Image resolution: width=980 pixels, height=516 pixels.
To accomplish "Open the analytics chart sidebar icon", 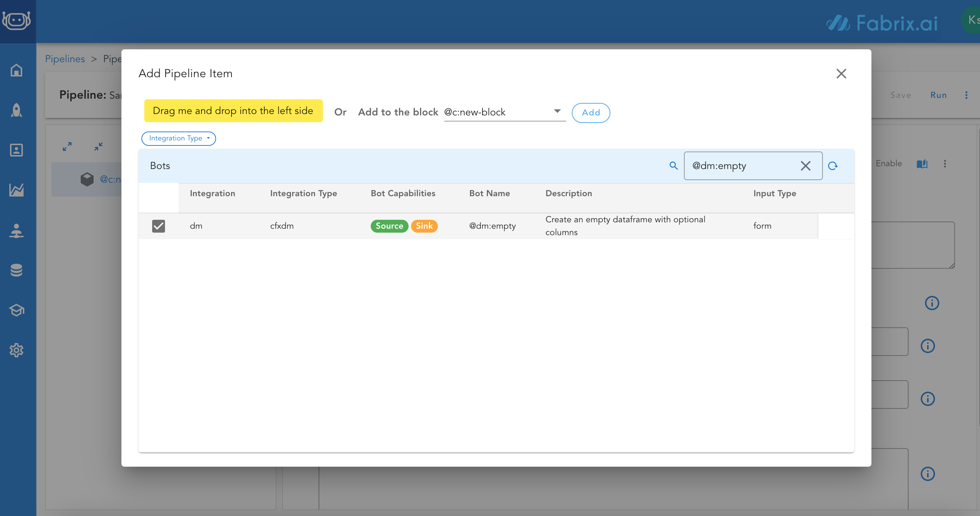I will coord(16,190).
